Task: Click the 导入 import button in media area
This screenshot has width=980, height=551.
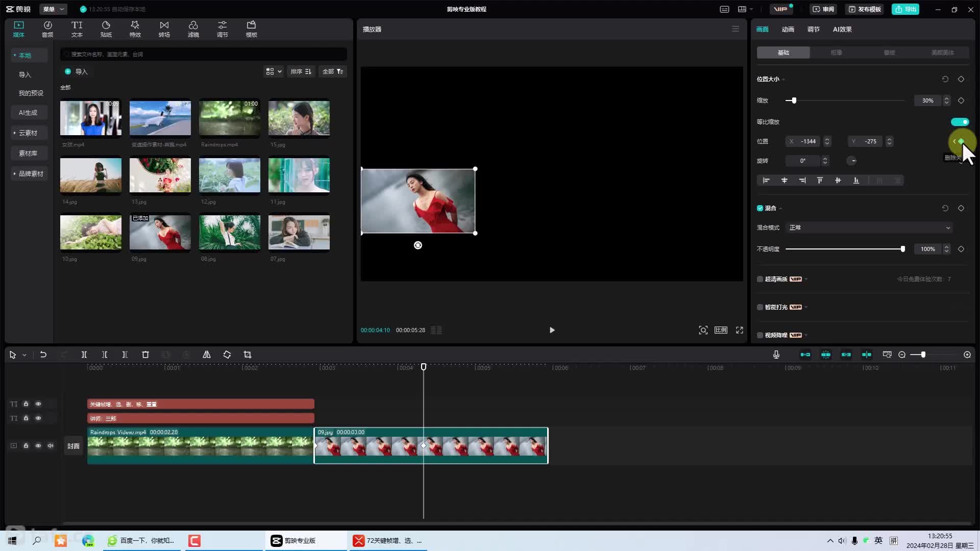Action: (x=77, y=71)
